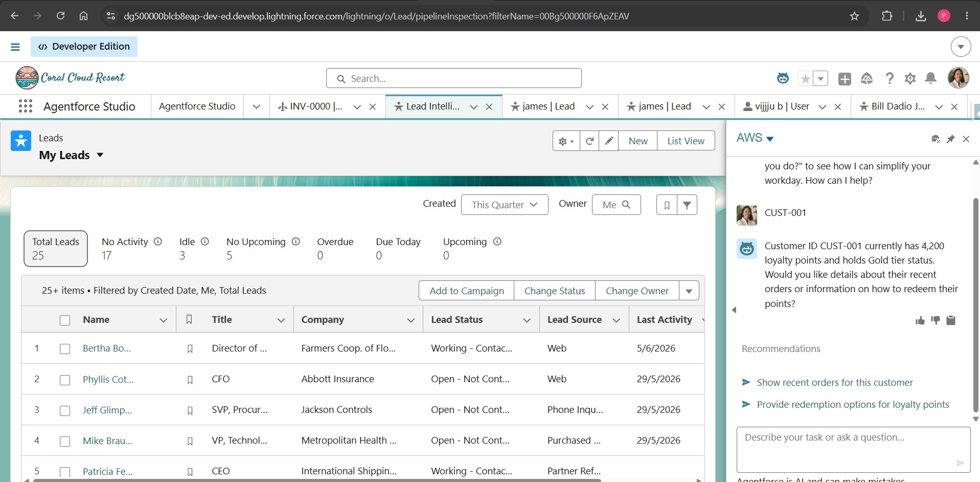The width and height of the screenshot is (980, 482).
Task: Click the Agentforce task input box
Action: pos(853,450)
